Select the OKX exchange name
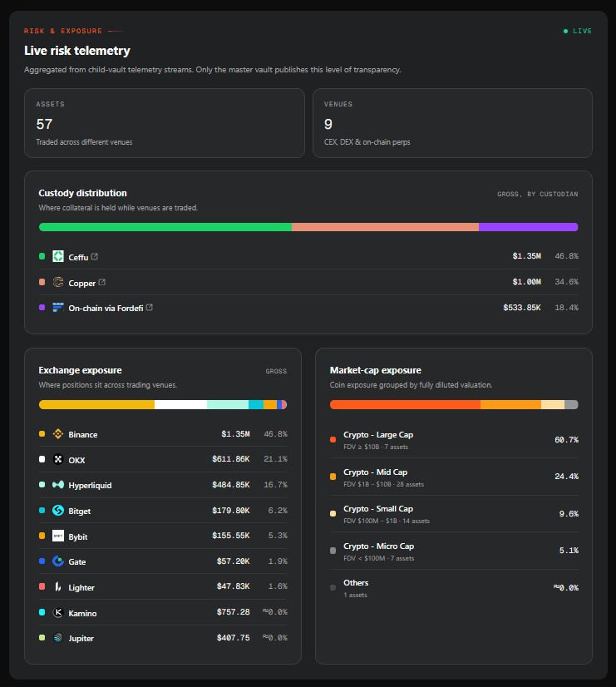616x687 pixels. pyautogui.click(x=76, y=460)
